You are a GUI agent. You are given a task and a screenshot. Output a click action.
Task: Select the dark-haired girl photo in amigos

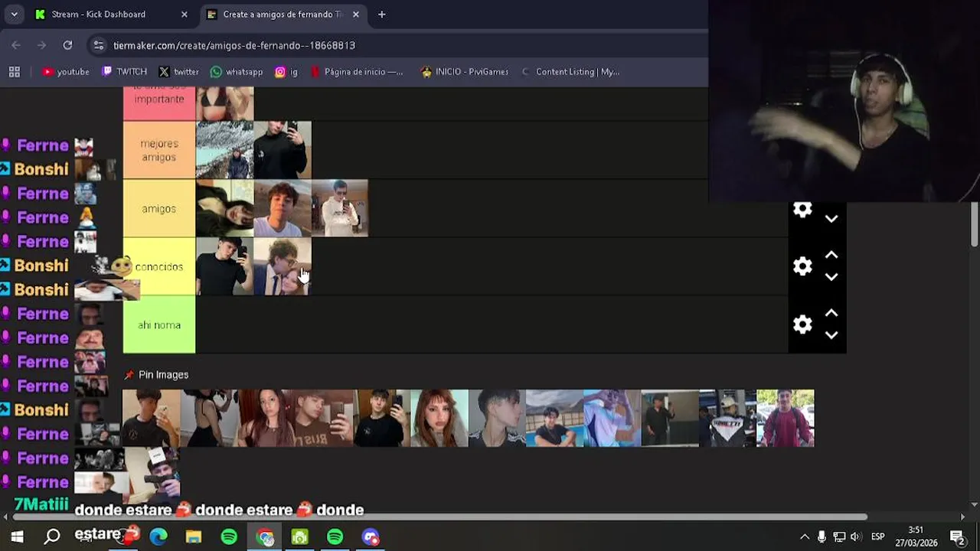point(225,208)
